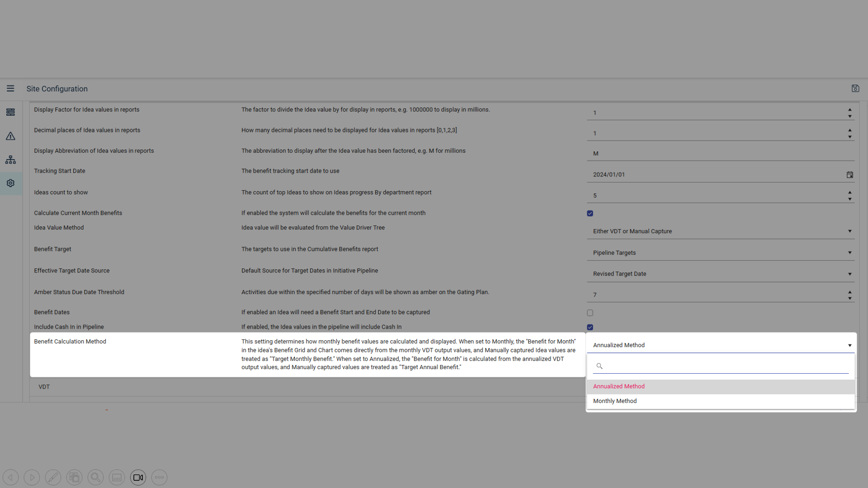Toggle the Include Cash In in Pipeline checkbox
868x488 pixels.
pos(590,327)
